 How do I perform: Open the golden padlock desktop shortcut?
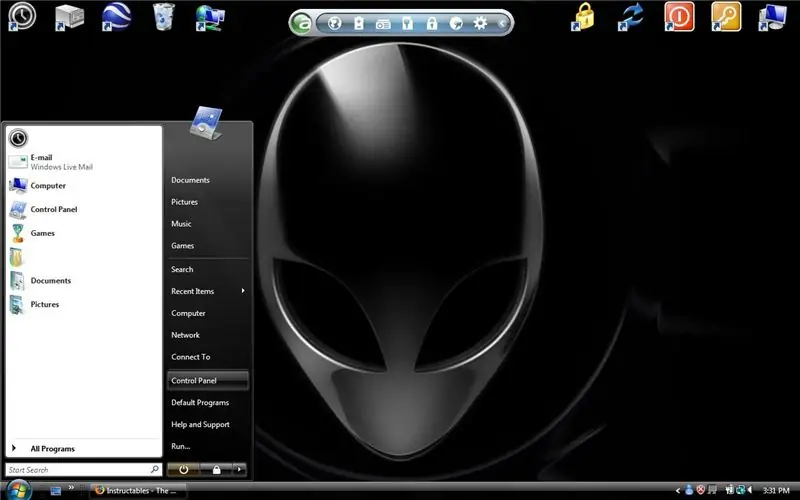(x=584, y=16)
